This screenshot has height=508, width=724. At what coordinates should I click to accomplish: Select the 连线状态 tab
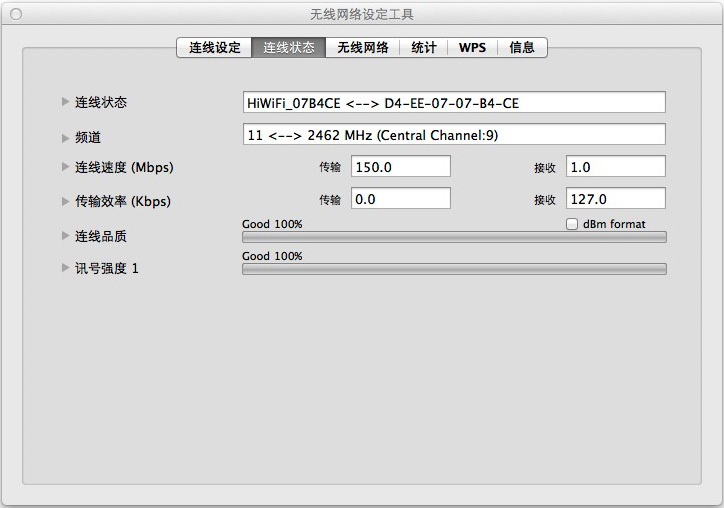click(289, 48)
